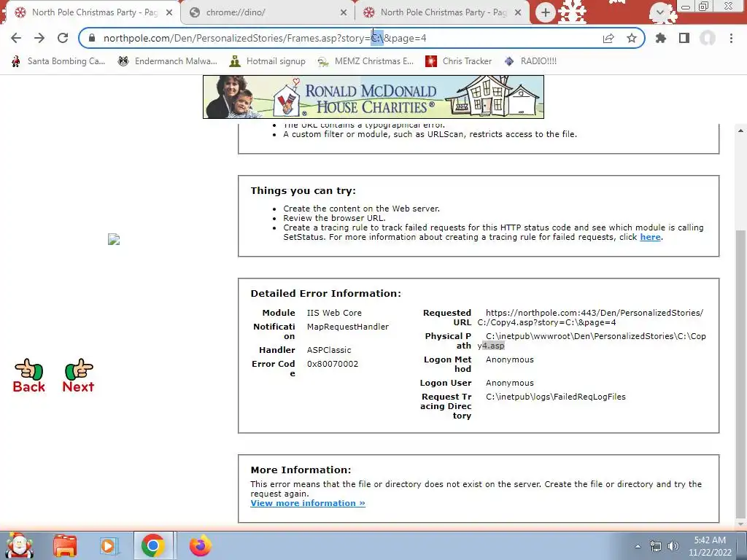Open MEMZ Christmas bookmark
The height and width of the screenshot is (560, 747).
click(365, 61)
